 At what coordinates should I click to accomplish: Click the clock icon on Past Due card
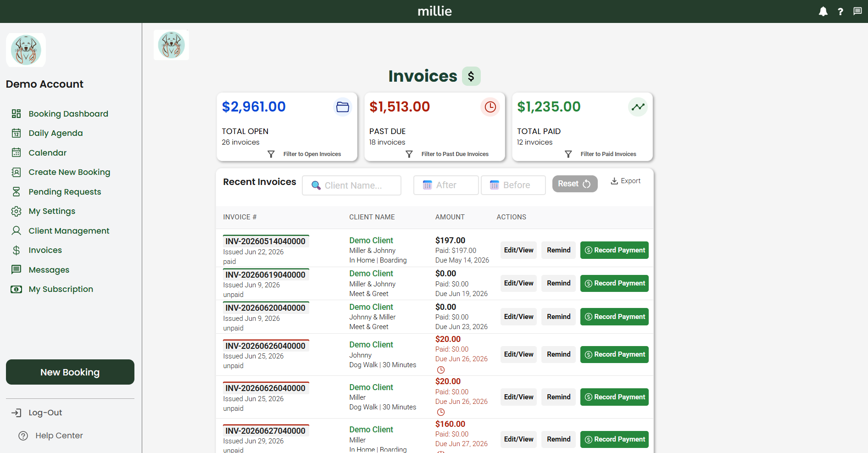490,107
